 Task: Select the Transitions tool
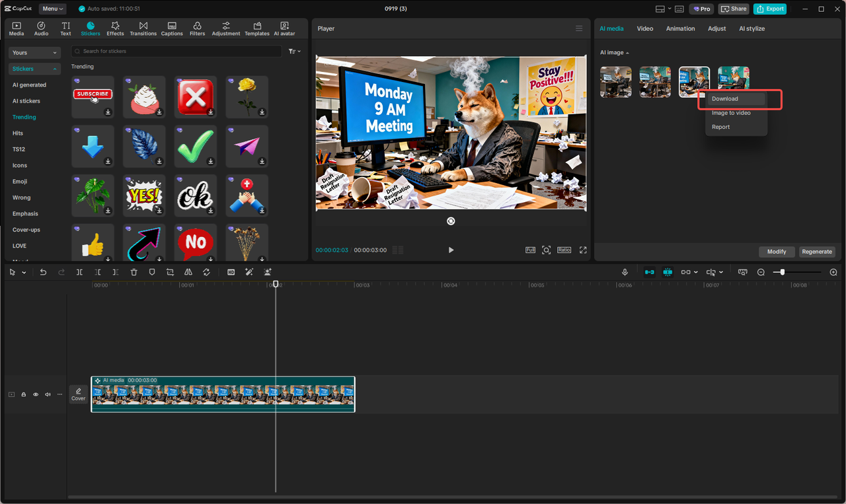[143, 28]
